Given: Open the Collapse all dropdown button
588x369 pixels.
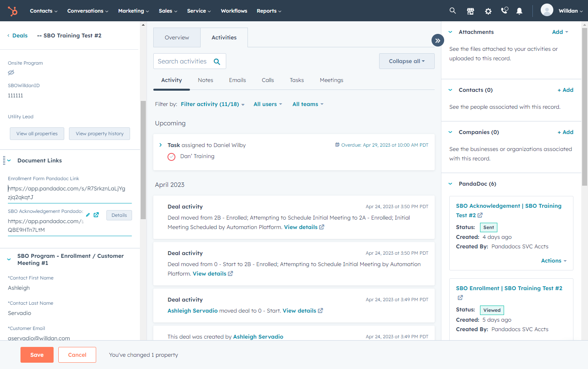Looking at the screenshot, I should click(407, 61).
